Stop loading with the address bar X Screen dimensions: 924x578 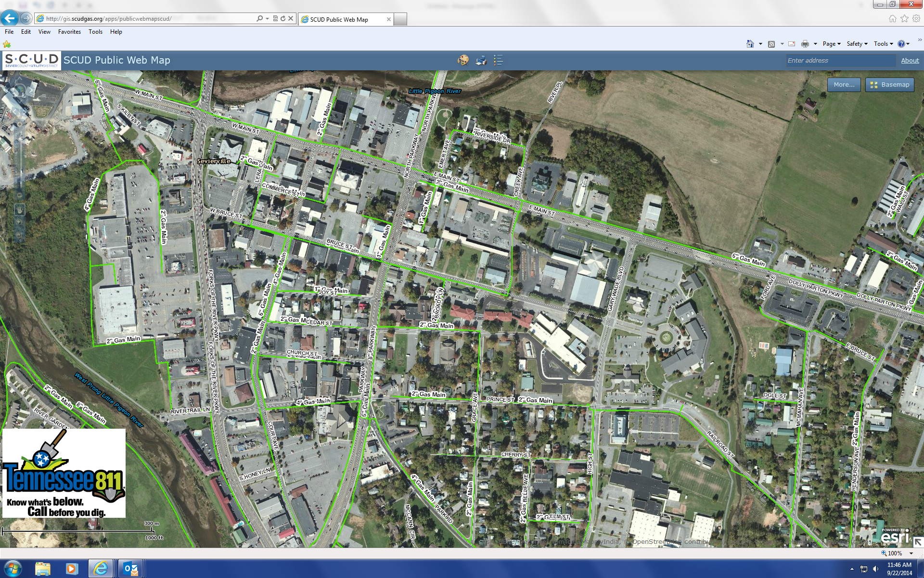pyautogui.click(x=291, y=18)
